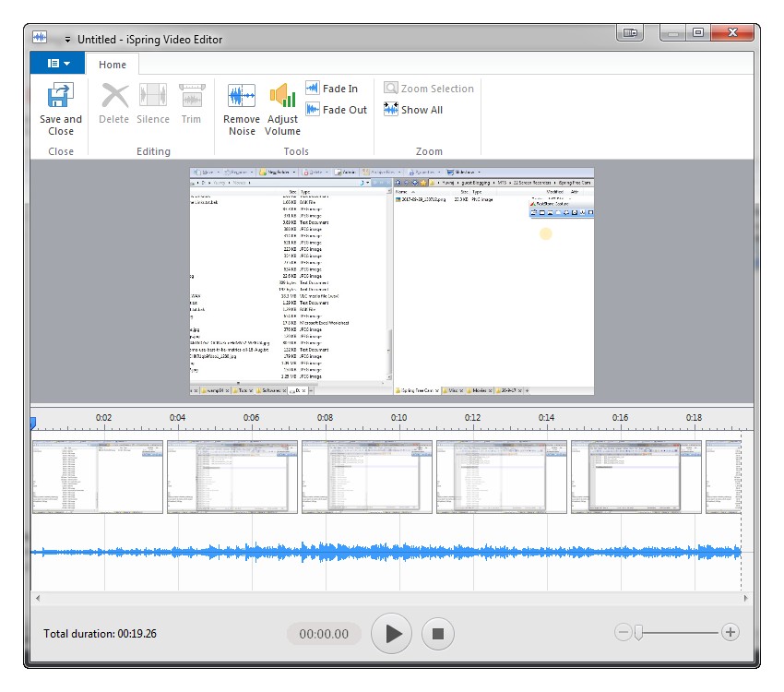The width and height of the screenshot is (784, 692).
Task: Click the timeline scrollbar right arrow
Action: click(x=746, y=598)
